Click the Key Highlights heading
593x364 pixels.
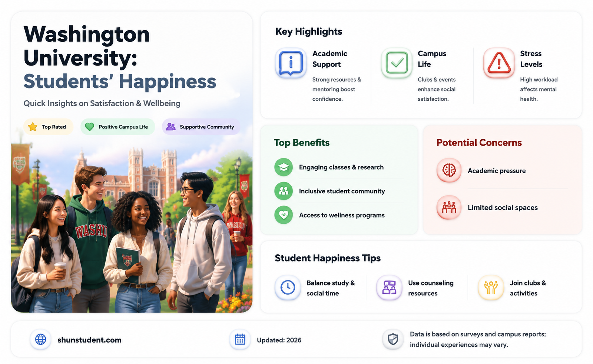(309, 32)
